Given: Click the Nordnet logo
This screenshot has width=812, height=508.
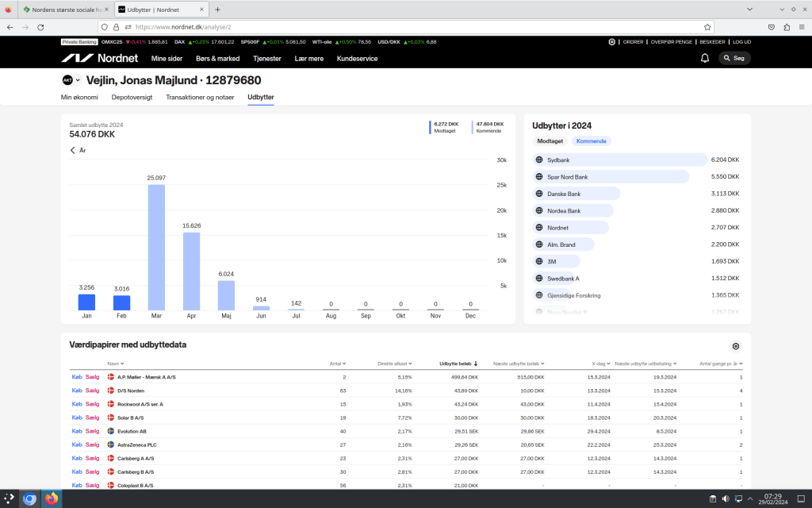Looking at the screenshot, I should point(99,58).
